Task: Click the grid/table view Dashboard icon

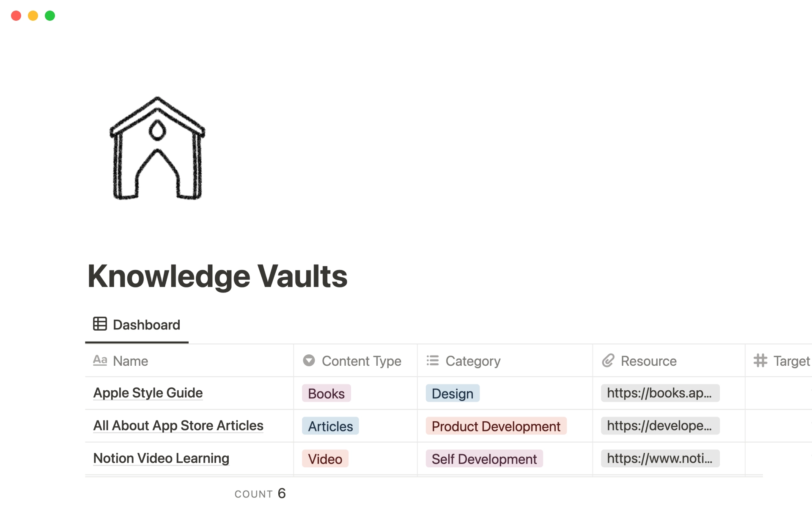Action: click(x=99, y=324)
